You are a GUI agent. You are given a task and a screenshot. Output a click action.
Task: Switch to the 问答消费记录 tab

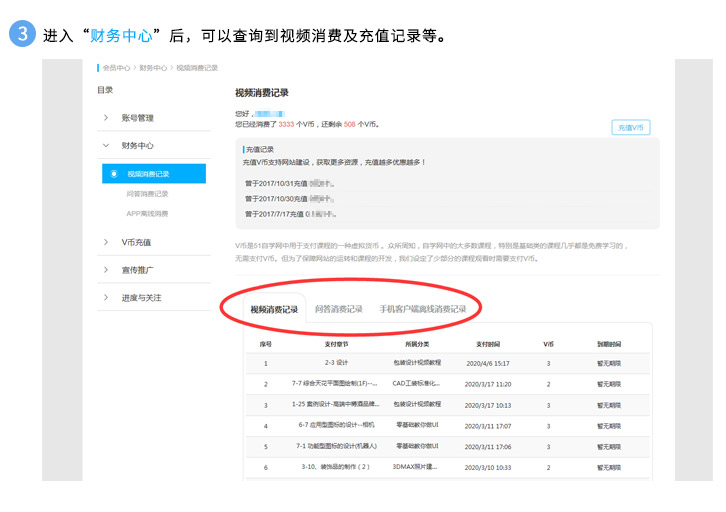tap(339, 310)
